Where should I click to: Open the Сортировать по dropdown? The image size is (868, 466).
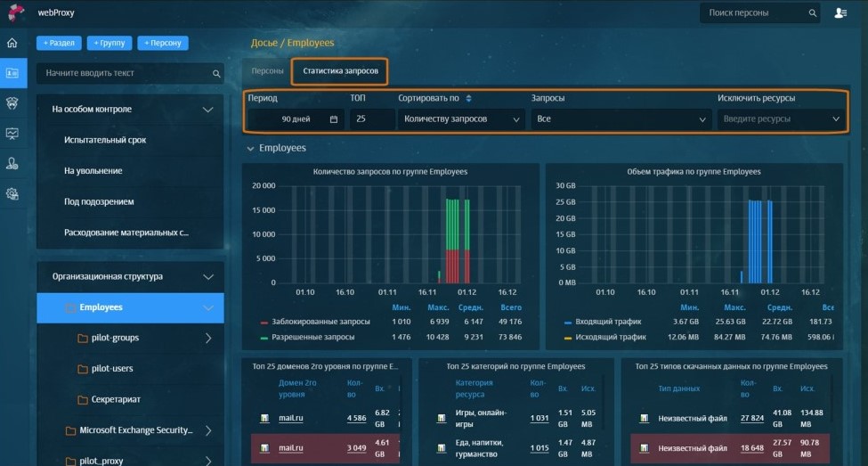click(x=461, y=119)
